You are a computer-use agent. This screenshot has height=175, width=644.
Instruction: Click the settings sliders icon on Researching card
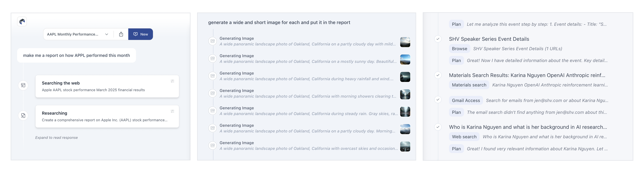pos(172,111)
